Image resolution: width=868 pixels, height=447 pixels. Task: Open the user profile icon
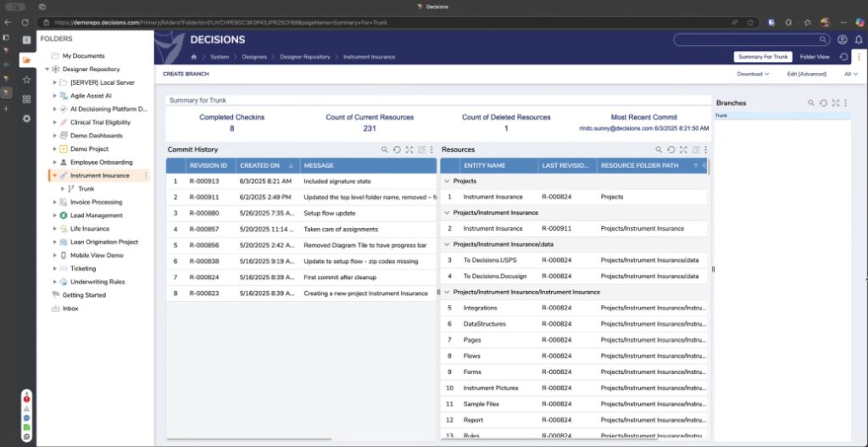click(842, 40)
